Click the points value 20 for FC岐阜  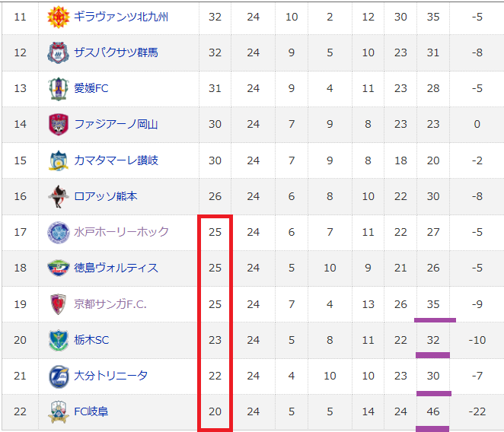215,411
